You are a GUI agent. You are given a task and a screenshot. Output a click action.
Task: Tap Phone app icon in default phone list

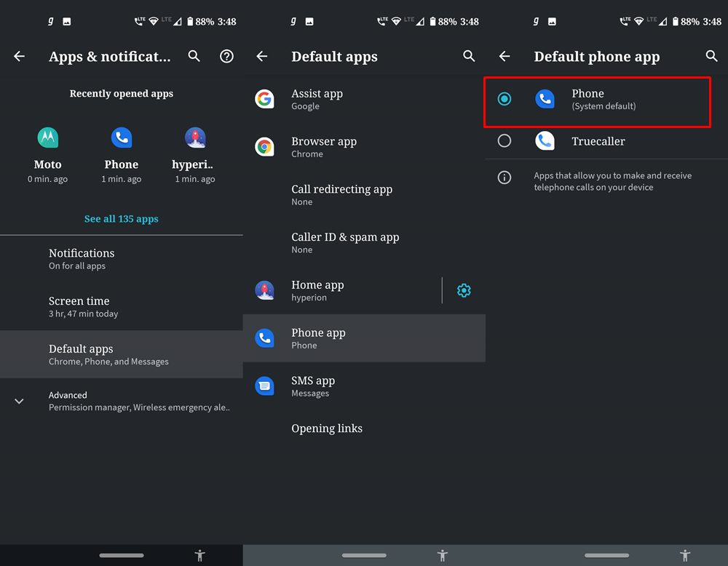click(x=545, y=99)
